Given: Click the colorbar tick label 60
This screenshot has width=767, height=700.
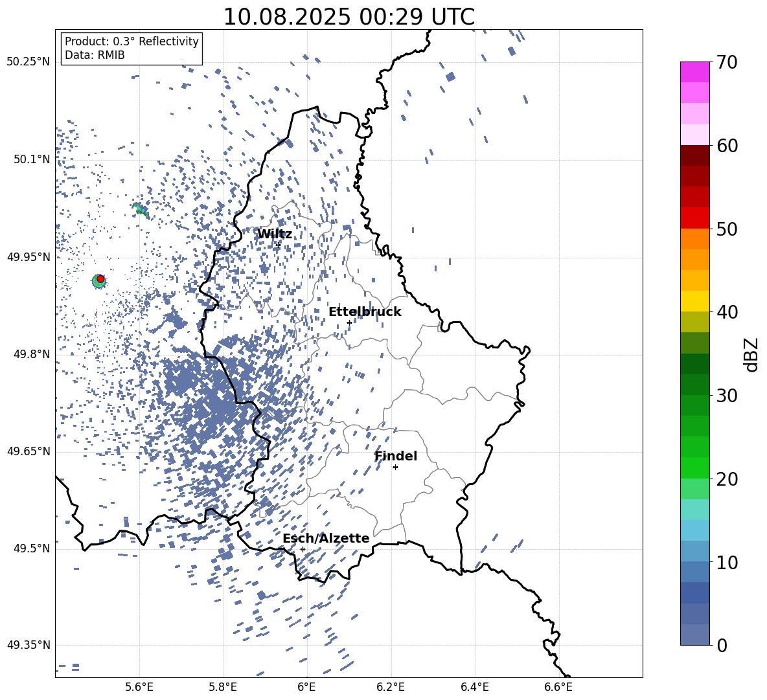Looking at the screenshot, I should (x=727, y=146).
